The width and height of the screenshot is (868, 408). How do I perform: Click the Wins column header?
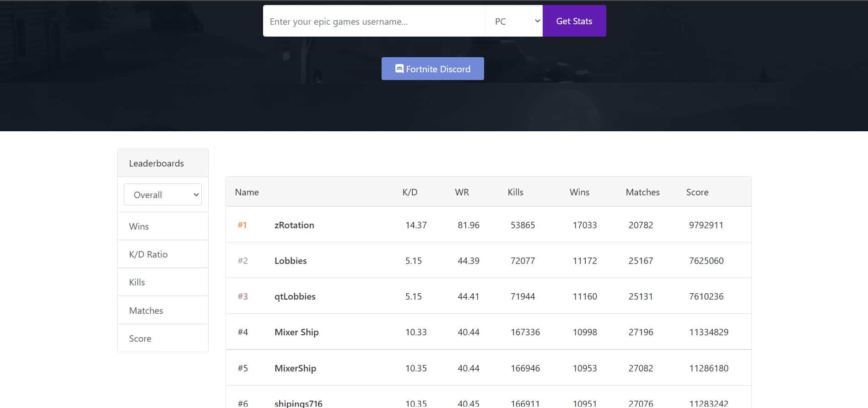[x=579, y=192]
